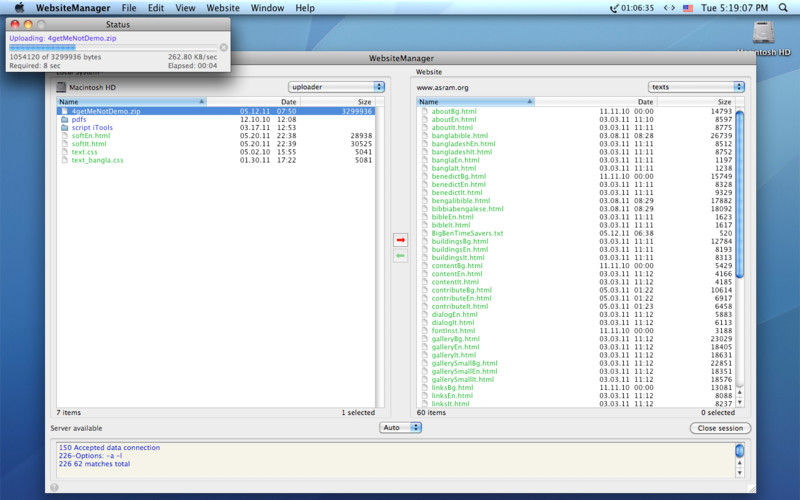Open the WebsiteManager application menu

coord(73,8)
